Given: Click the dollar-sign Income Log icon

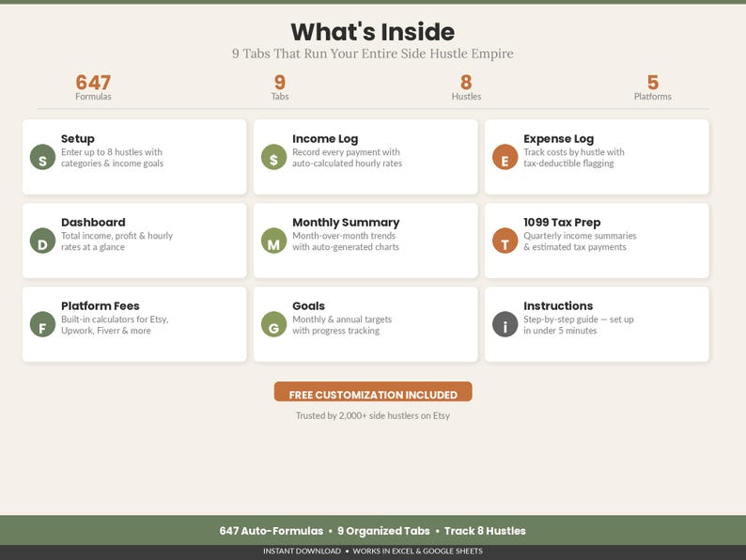Looking at the screenshot, I should [x=274, y=157].
